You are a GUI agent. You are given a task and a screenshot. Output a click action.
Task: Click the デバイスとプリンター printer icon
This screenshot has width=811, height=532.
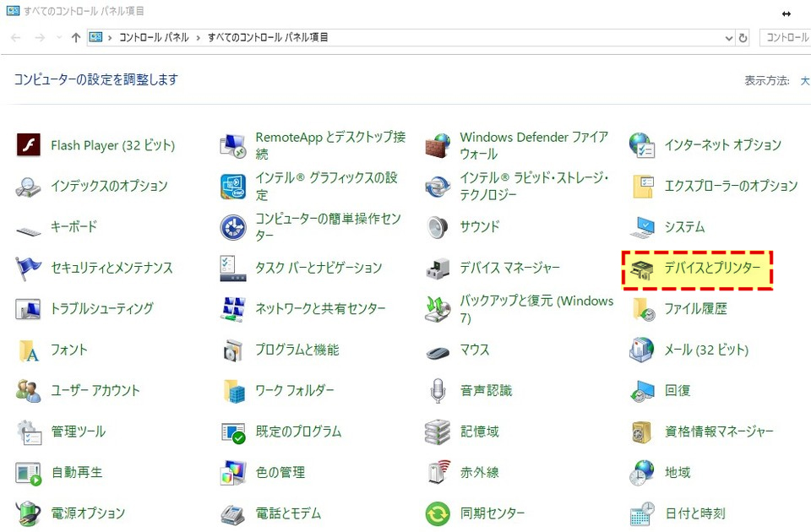point(642,269)
